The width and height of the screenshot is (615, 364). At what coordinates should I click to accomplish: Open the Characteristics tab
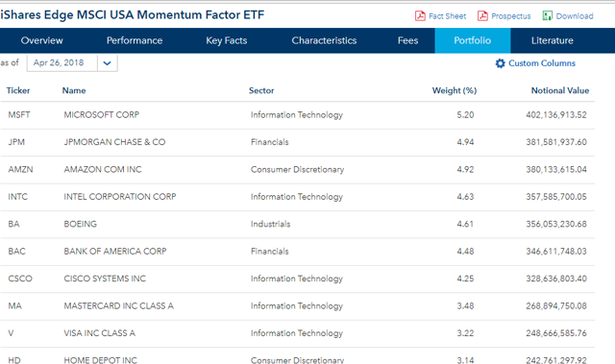coord(324,40)
